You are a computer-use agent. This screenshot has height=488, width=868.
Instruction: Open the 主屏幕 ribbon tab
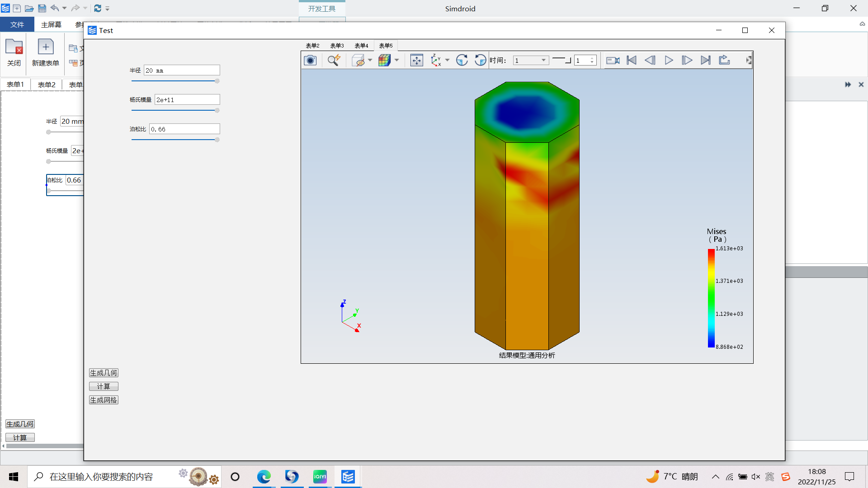[x=51, y=24]
